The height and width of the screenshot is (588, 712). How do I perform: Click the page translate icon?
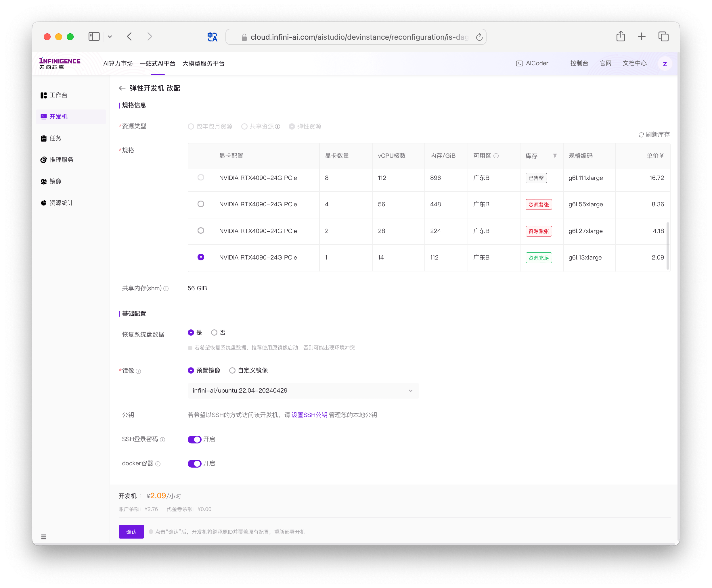212,37
